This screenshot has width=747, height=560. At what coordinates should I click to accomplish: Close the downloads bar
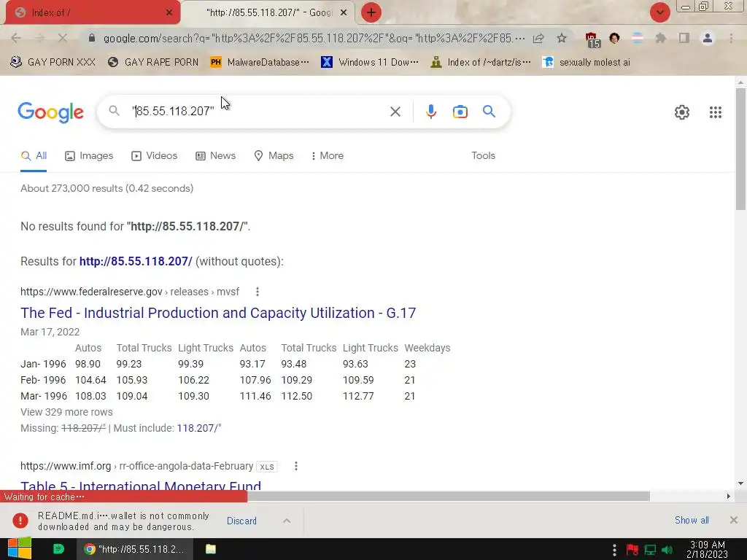point(734,520)
